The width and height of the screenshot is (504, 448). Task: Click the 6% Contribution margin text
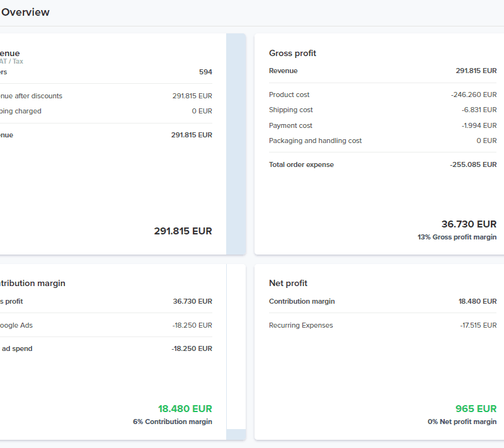coord(172,422)
